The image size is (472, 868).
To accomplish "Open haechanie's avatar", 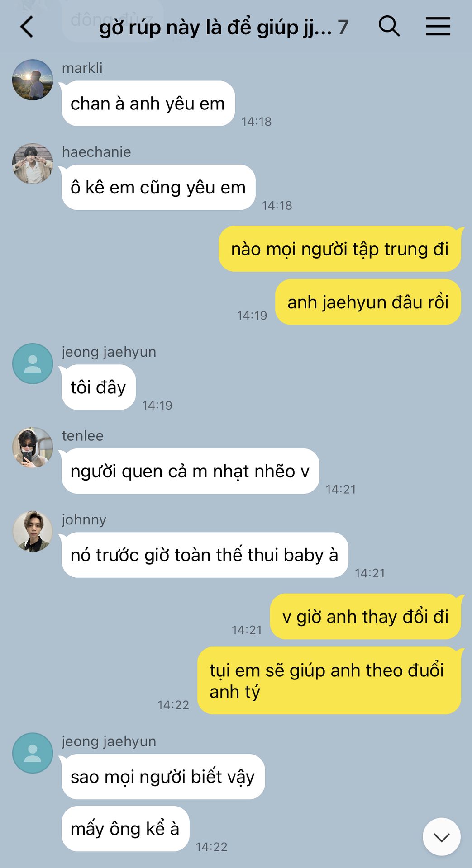I will [x=33, y=164].
